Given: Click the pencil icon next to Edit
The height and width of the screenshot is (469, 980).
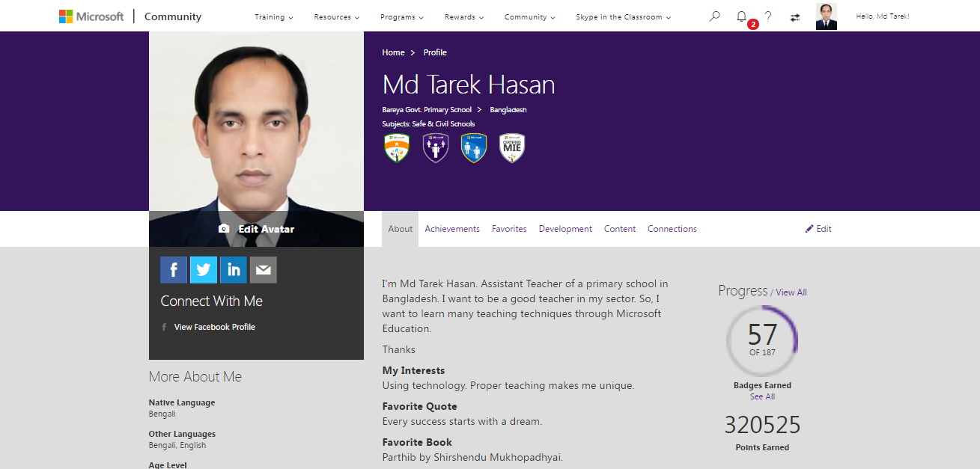Looking at the screenshot, I should (809, 229).
